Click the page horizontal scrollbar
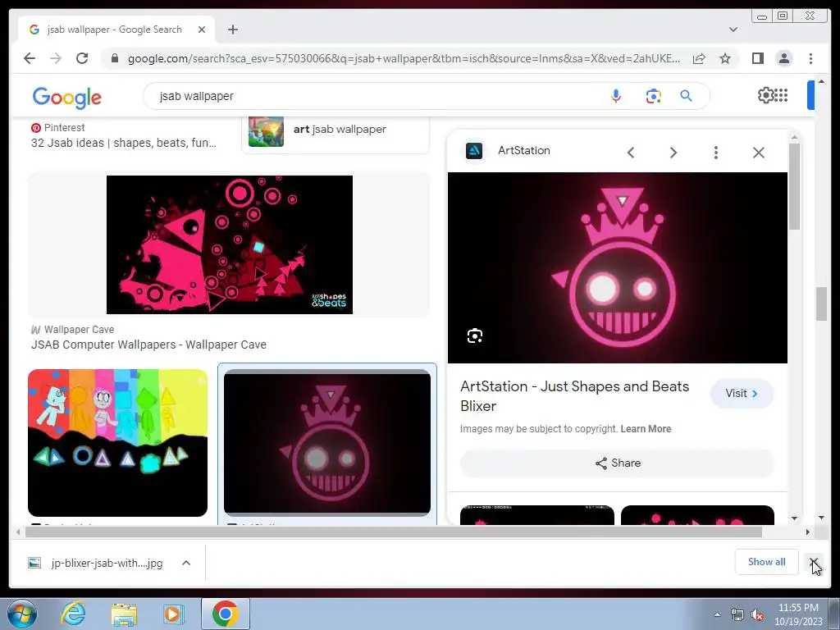Image resolution: width=840 pixels, height=630 pixels. tap(394, 532)
